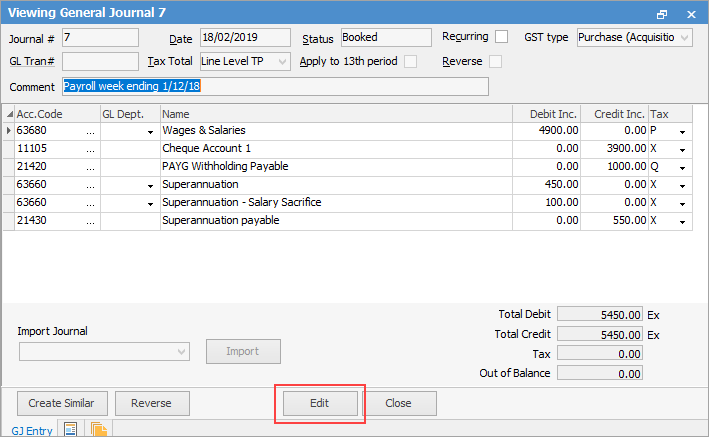Click into the Comment text field
The height and width of the screenshot is (437, 709).
point(275,86)
